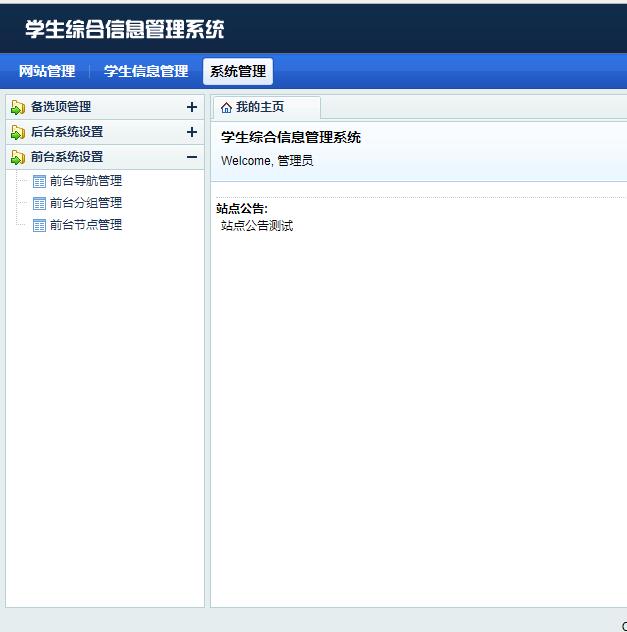627x632 pixels.
Task: Click the 站点公告测试 announcement text
Action: [x=257, y=226]
